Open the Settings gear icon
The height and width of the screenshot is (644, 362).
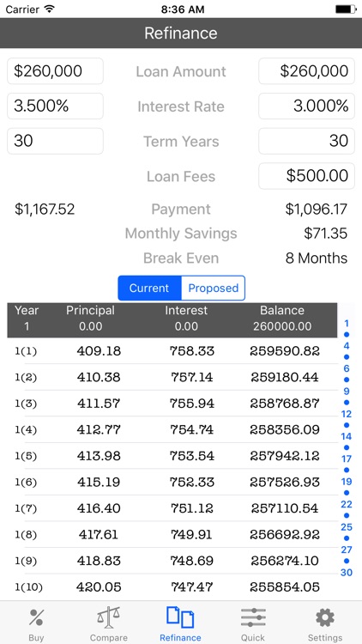click(325, 617)
